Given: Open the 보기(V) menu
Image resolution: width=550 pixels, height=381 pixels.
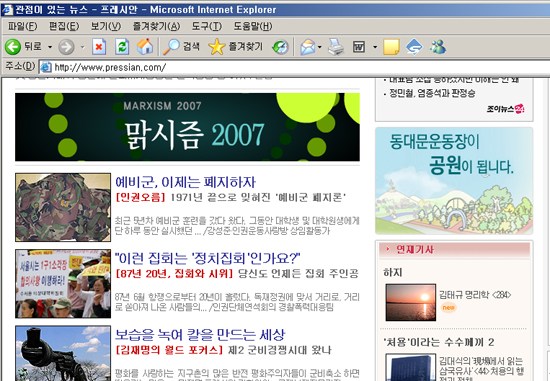Looking at the screenshot, I should tap(106, 26).
